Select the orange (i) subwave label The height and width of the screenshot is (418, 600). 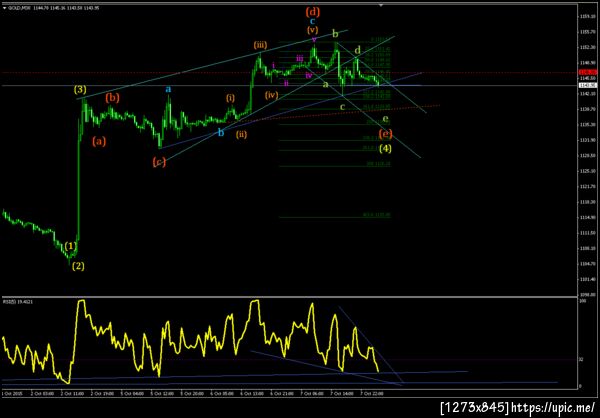point(230,98)
